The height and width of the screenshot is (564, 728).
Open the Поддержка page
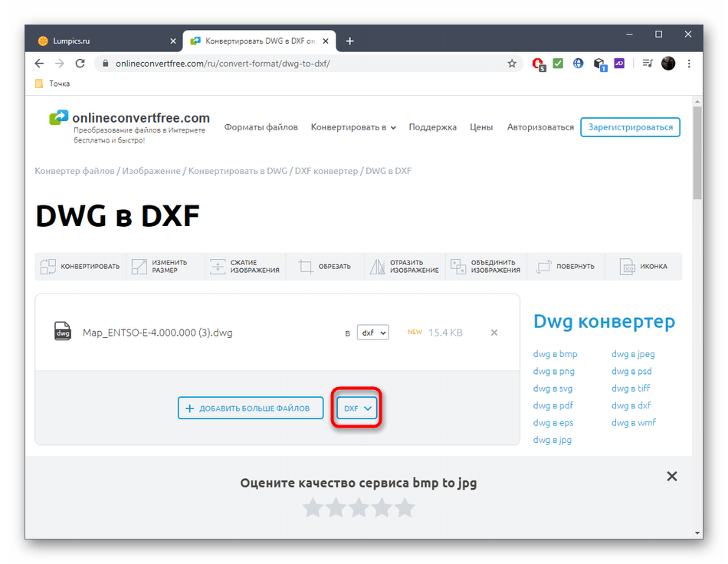pos(433,127)
